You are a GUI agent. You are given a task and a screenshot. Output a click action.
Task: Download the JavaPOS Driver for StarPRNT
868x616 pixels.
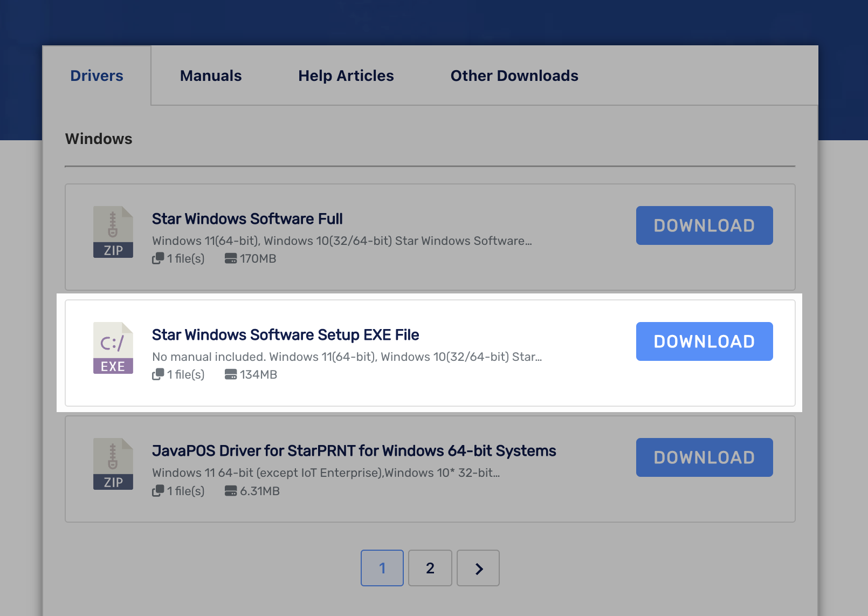pos(704,457)
